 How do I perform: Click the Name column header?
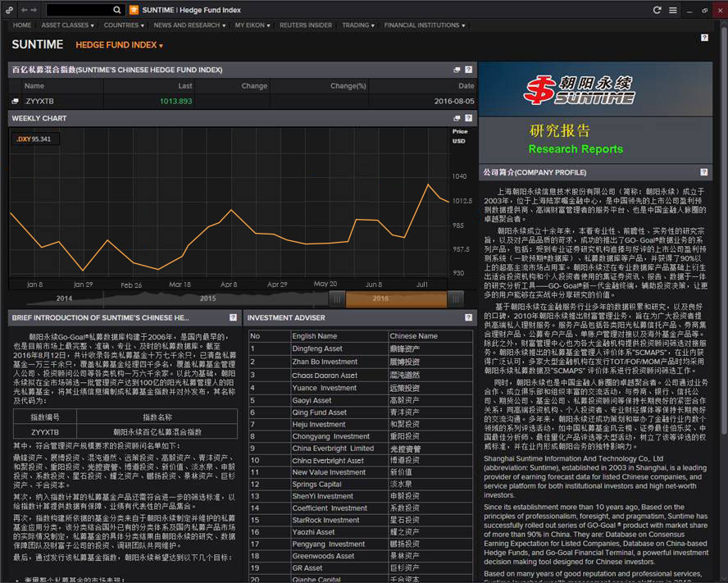[34, 85]
